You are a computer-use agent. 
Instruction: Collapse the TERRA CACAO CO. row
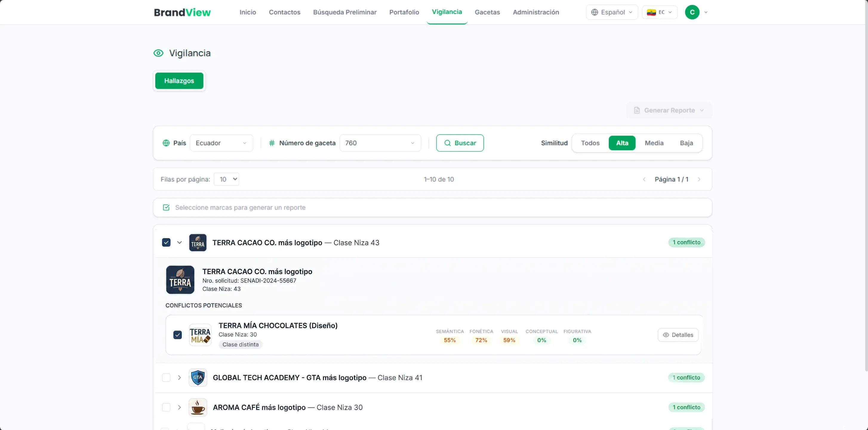[x=180, y=242]
